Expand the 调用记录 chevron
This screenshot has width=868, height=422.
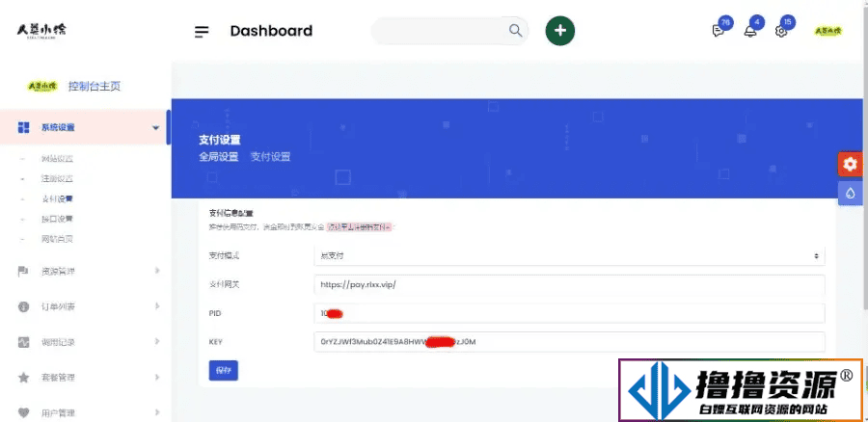[157, 341]
